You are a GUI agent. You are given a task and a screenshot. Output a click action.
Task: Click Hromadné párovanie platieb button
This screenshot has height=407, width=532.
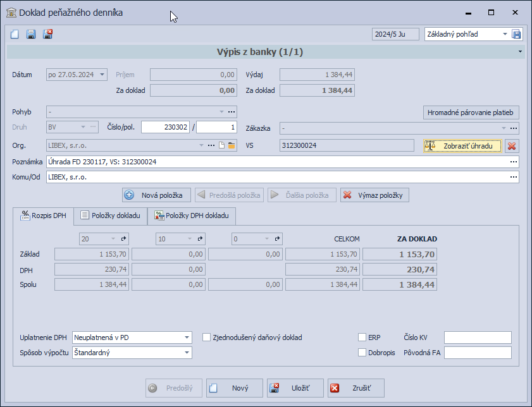471,112
